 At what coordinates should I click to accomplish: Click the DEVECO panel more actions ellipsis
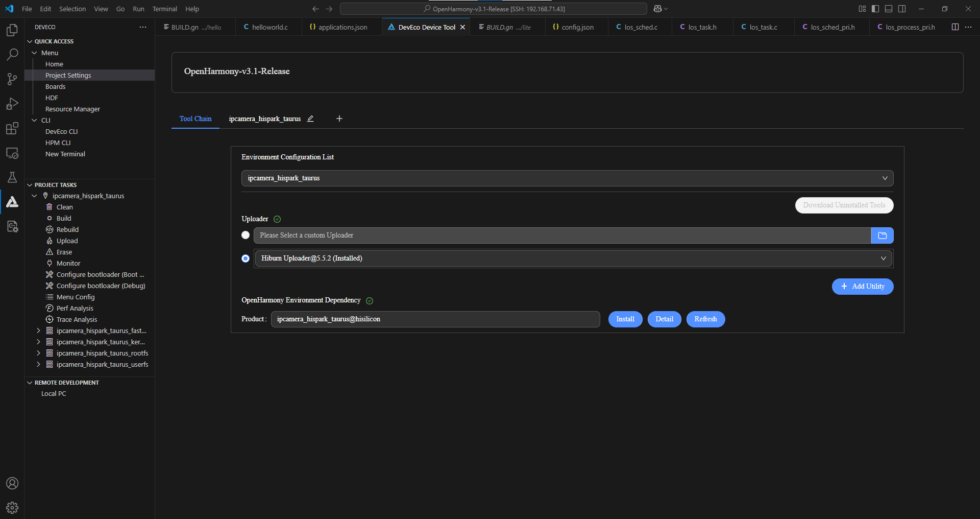[x=143, y=27]
